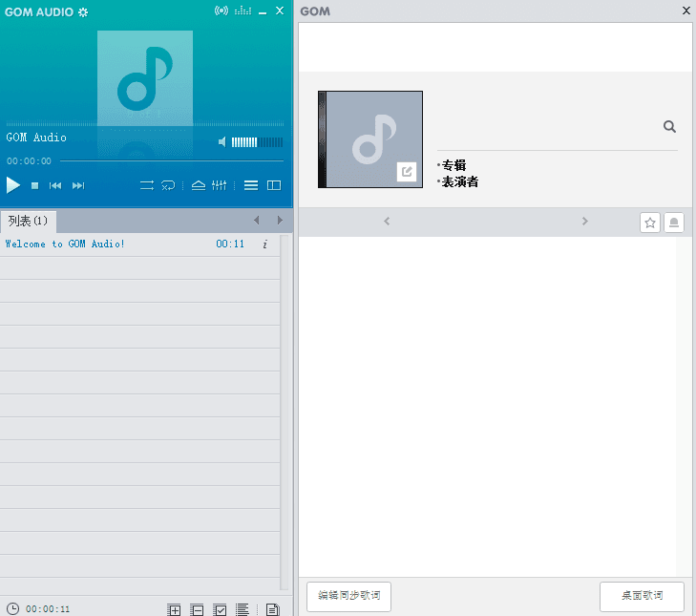The image size is (696, 616).
Task: Toggle the lyrics side panel
Action: (x=274, y=185)
